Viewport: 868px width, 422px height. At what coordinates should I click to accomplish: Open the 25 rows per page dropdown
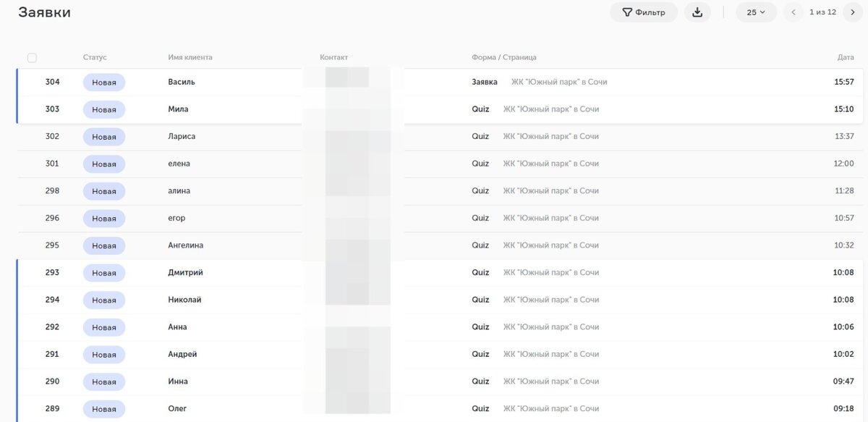756,12
